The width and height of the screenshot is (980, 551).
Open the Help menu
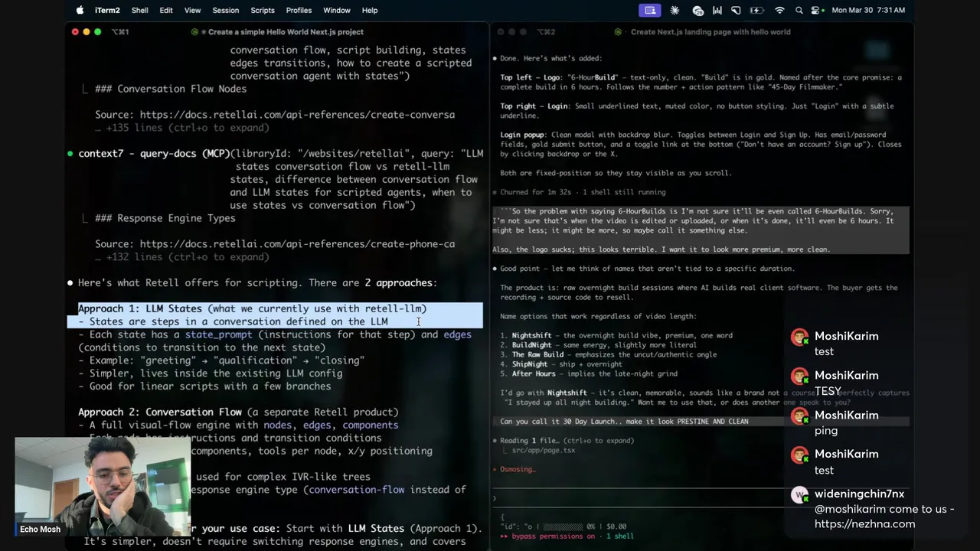click(370, 10)
